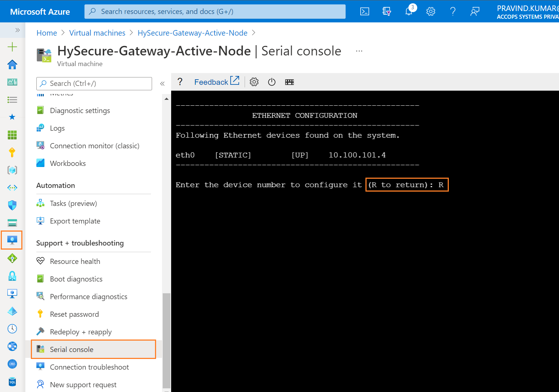Click the resource menu search field
The height and width of the screenshot is (392, 559).
pos(94,84)
